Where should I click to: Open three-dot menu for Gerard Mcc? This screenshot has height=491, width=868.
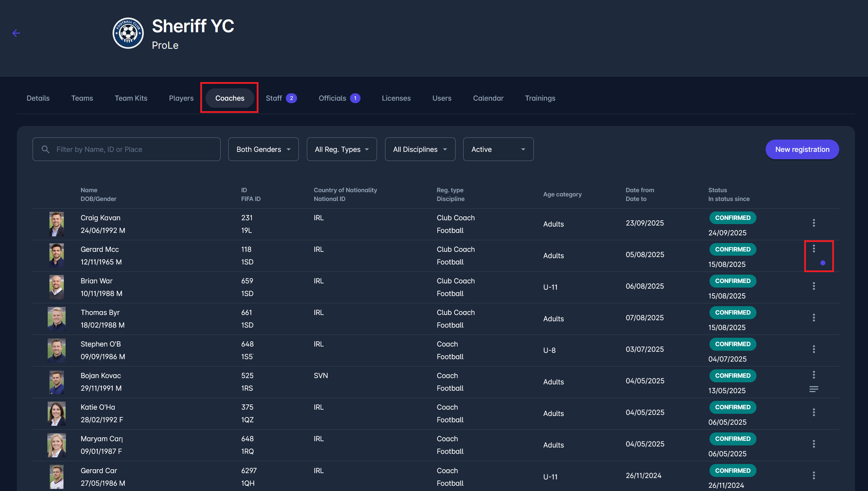[814, 249]
